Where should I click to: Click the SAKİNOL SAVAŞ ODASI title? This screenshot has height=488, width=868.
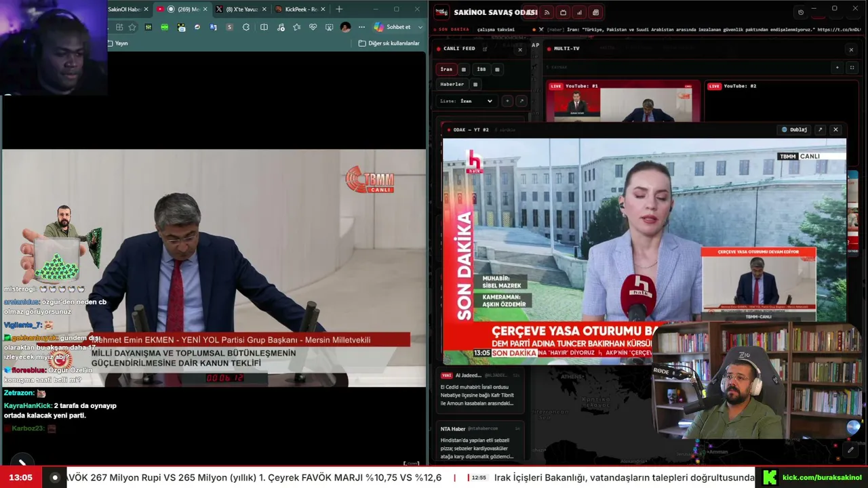coord(496,12)
